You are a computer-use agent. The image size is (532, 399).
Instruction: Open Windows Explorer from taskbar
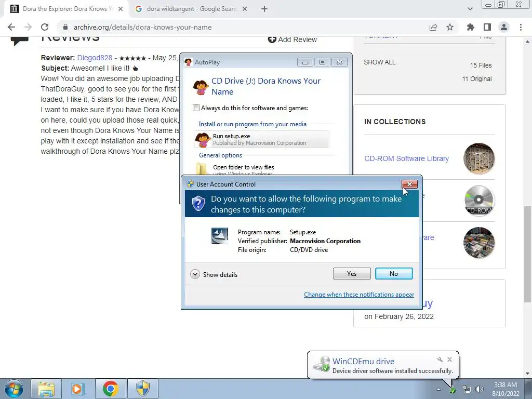point(46,389)
